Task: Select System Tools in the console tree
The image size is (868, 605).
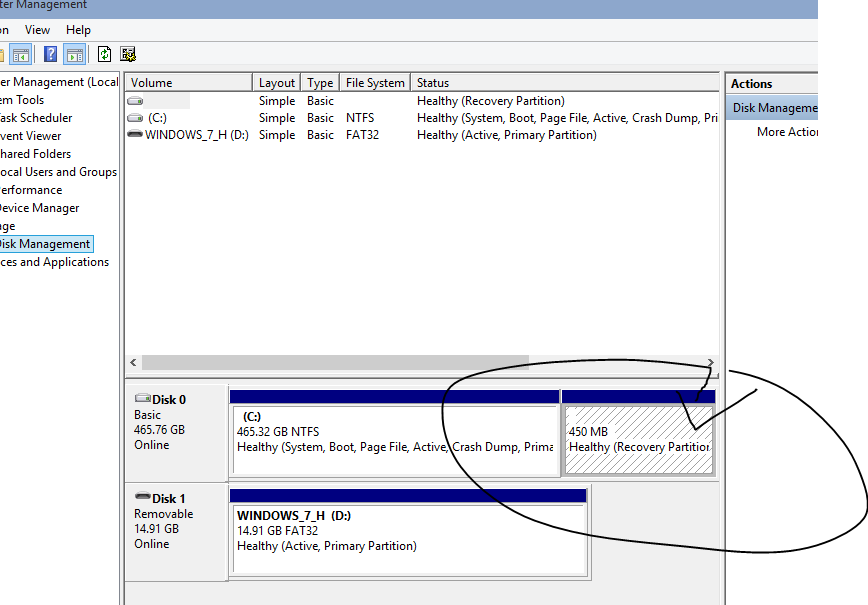Action: (x=22, y=100)
